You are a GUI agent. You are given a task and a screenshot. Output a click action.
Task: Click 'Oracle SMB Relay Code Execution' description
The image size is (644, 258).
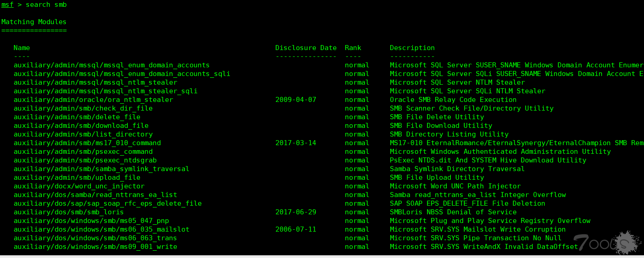(x=453, y=100)
